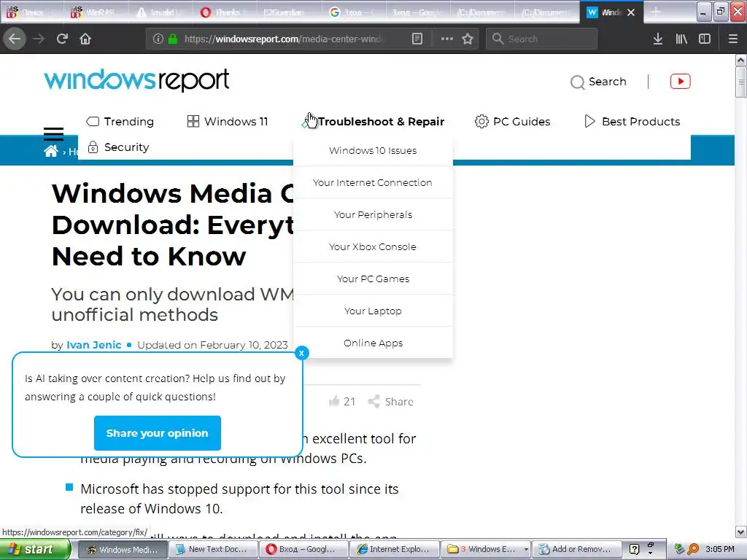Go to home via the breadcrumb house icon
747x560 pixels.
pos(50,152)
